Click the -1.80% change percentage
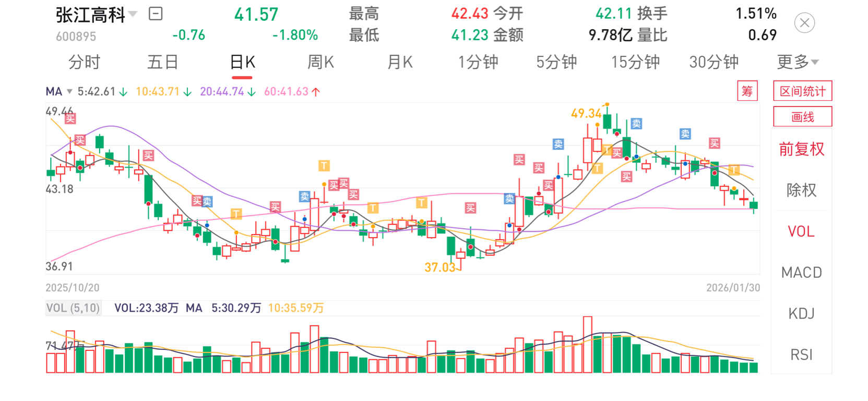Screen dimensions: 868x401 coord(295,35)
